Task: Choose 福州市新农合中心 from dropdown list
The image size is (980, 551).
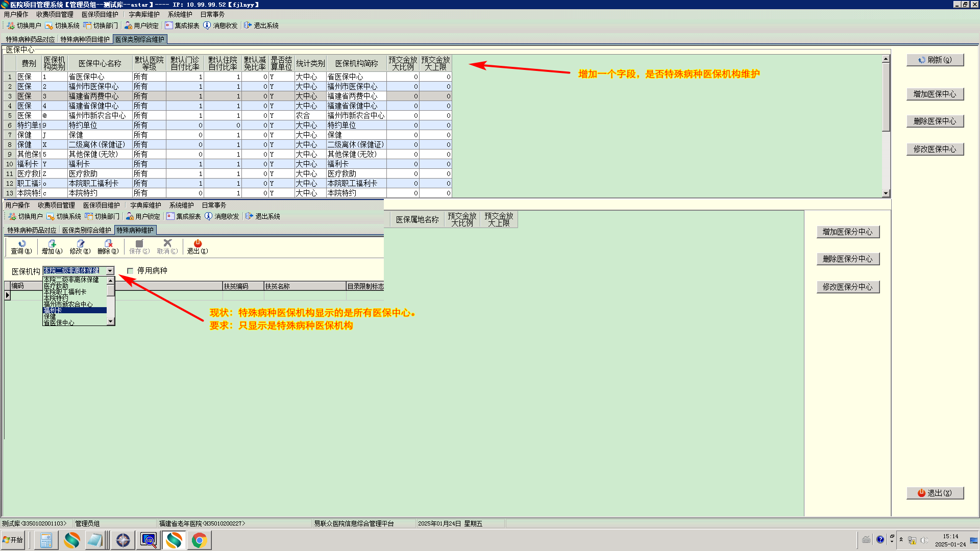Action: tap(68, 304)
